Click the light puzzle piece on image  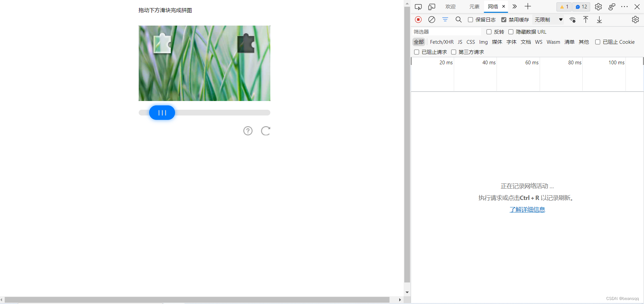click(162, 43)
